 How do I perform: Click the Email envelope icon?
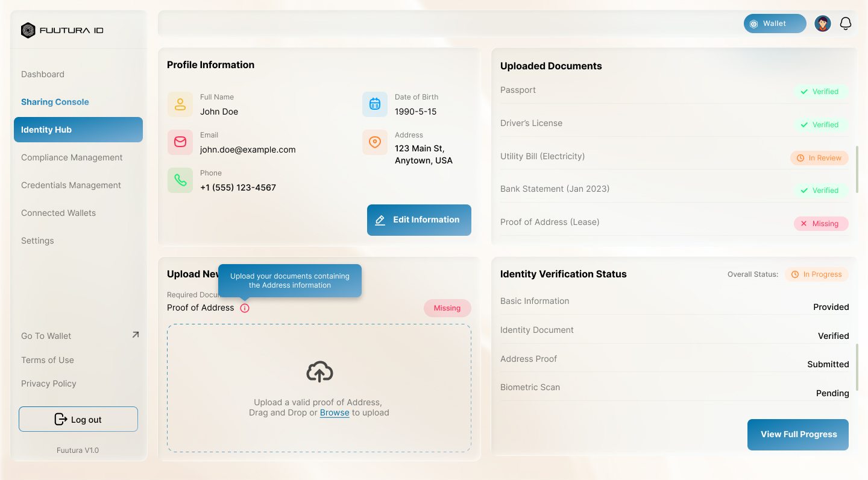(180, 142)
